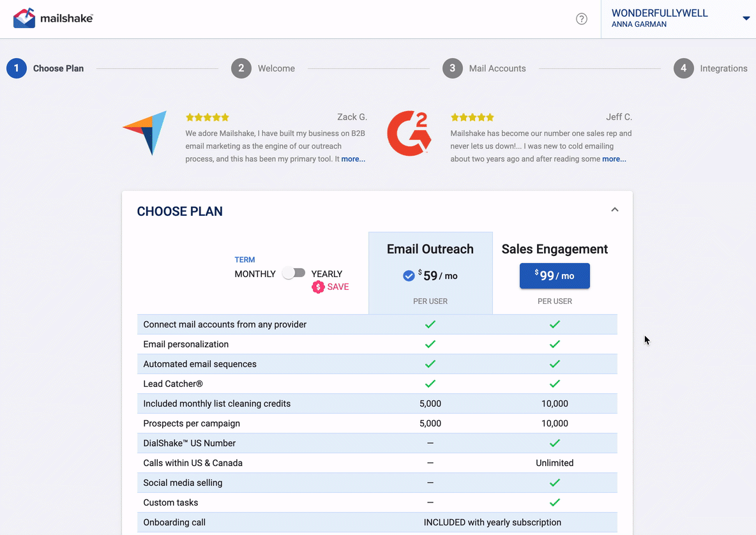Go to Mail Accounts step label
Viewport: 756px width, 535px height.
[497, 68]
